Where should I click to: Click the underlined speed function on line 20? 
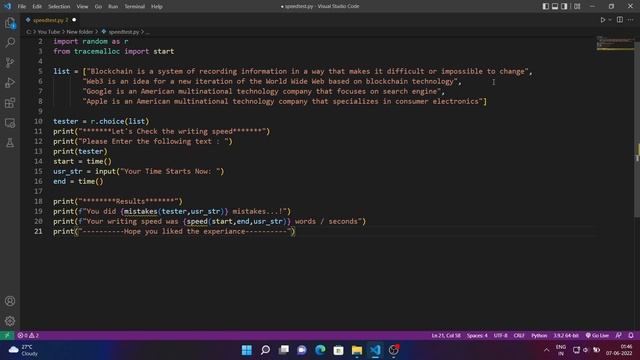click(197, 221)
